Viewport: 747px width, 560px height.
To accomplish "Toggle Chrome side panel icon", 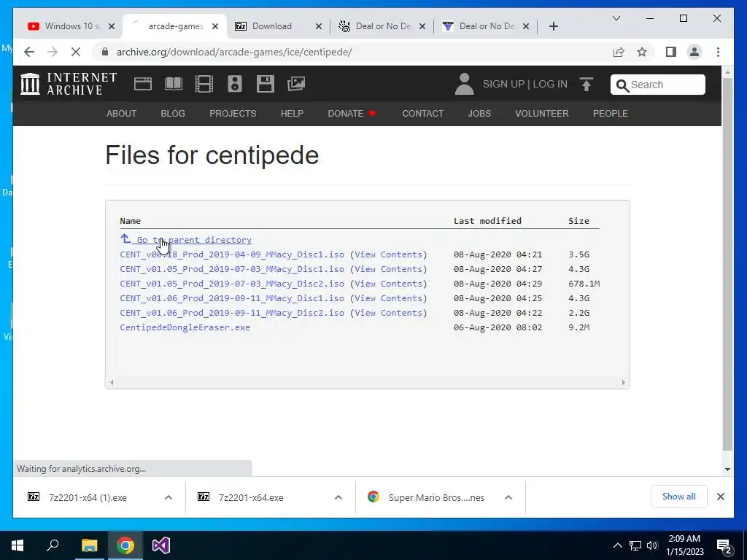I will (x=671, y=52).
